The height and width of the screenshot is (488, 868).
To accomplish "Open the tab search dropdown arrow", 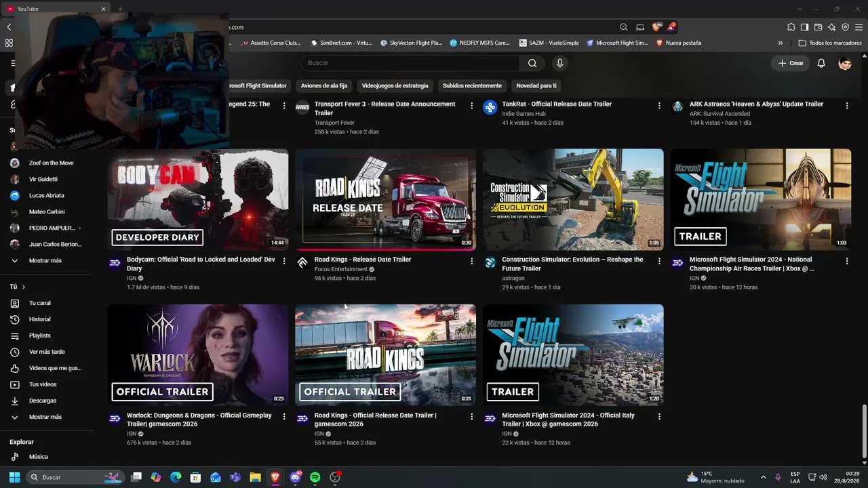I will tap(800, 9).
